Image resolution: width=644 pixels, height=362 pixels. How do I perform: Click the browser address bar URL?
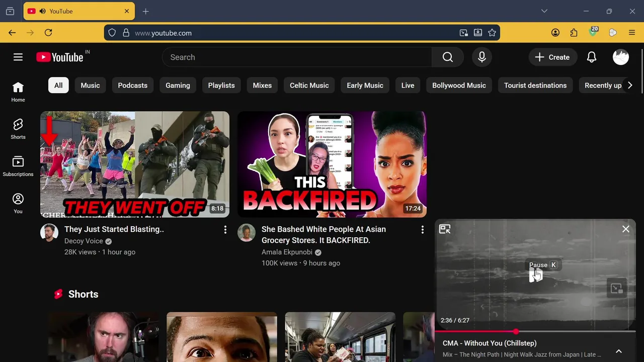(x=163, y=33)
